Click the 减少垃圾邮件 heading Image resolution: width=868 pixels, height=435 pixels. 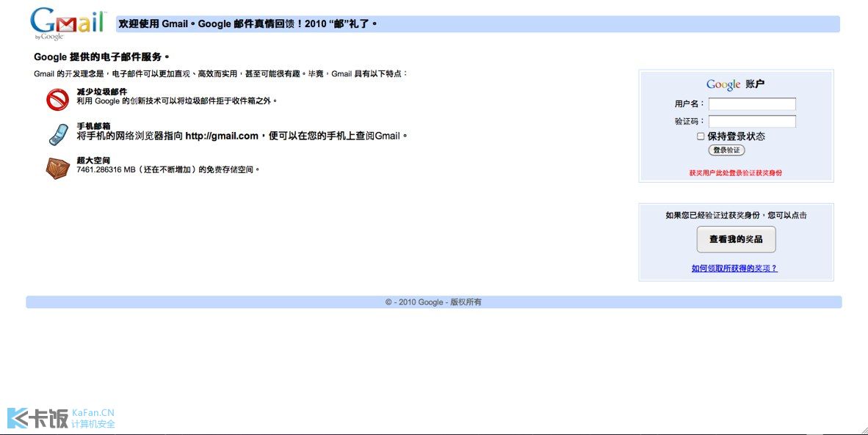click(x=102, y=92)
